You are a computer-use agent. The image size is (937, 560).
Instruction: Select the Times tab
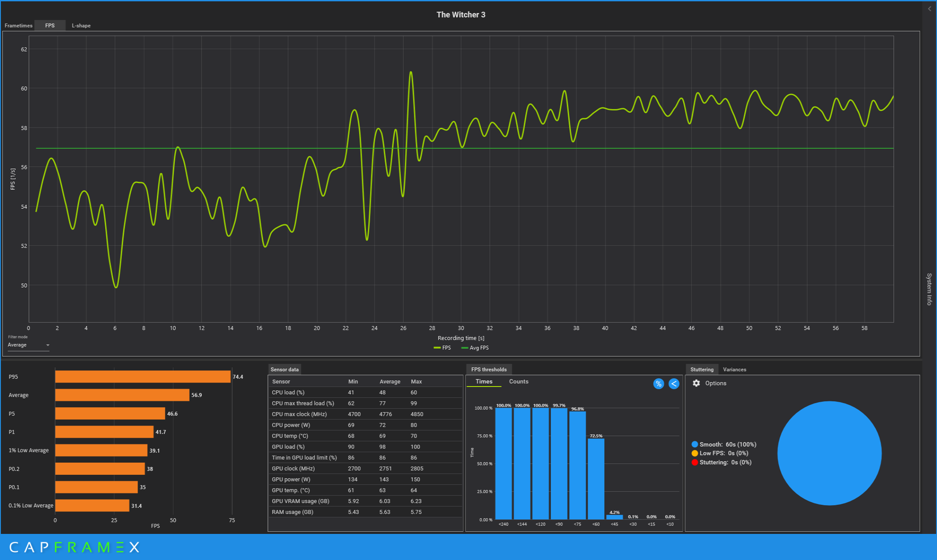(x=484, y=382)
